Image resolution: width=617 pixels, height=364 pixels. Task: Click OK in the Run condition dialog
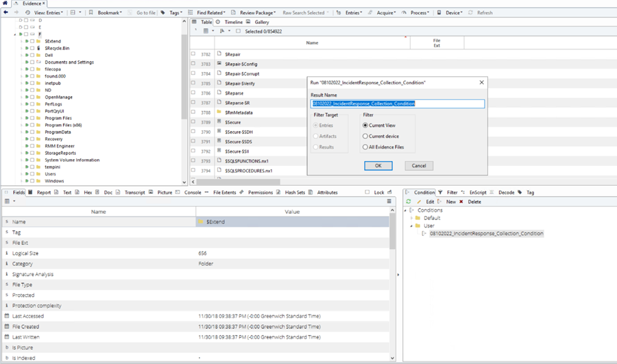378,166
